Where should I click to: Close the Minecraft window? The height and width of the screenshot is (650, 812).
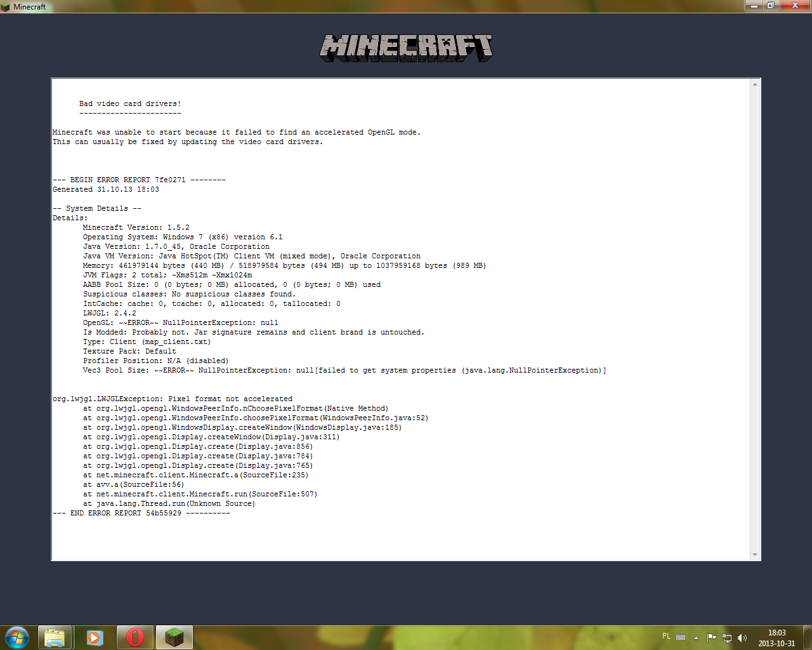(x=795, y=6)
